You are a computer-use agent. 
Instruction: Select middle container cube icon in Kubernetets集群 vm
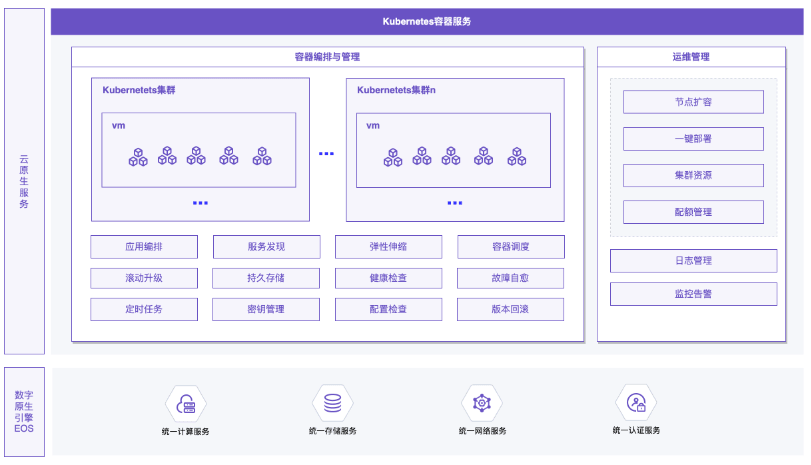(196, 155)
